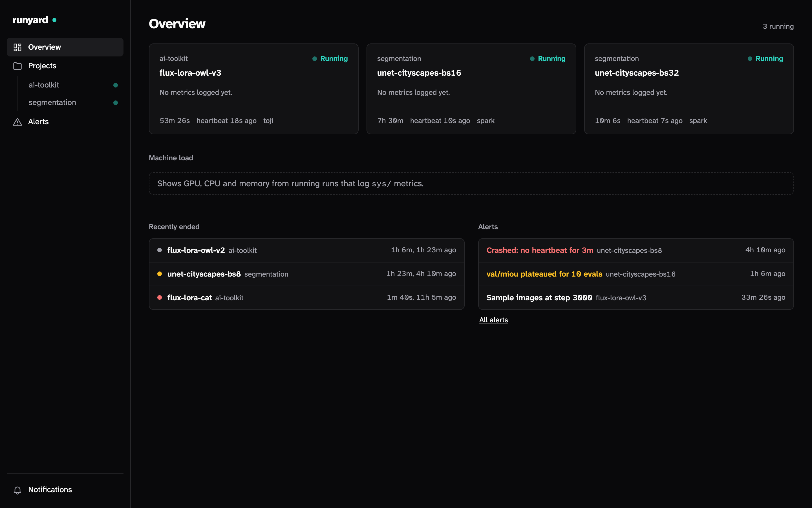
Task: Click the gray dot next to flux-lora-owl-v2
Action: (x=160, y=250)
